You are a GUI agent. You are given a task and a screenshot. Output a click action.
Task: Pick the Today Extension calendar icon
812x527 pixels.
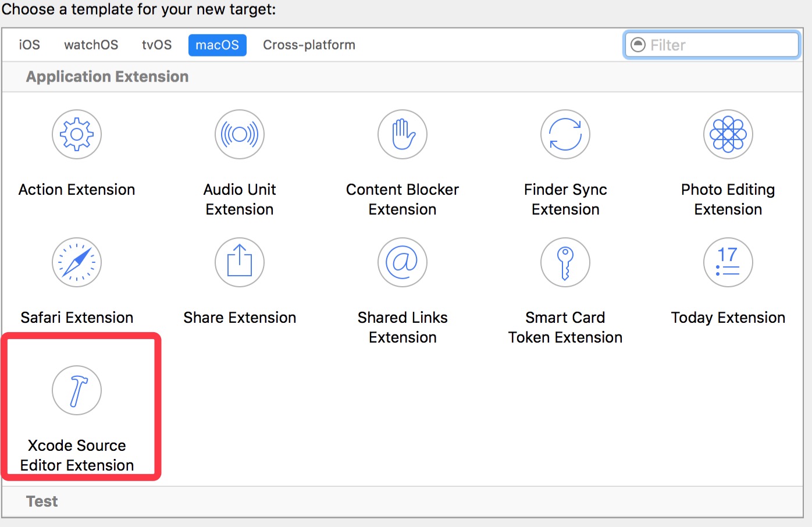coord(728,262)
